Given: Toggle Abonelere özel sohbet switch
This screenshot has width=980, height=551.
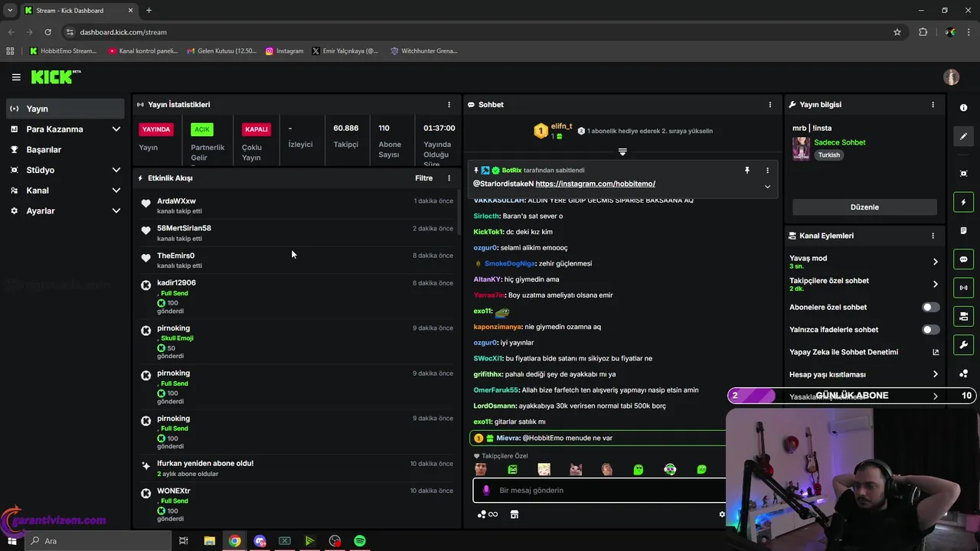Looking at the screenshot, I should pyautogui.click(x=931, y=307).
